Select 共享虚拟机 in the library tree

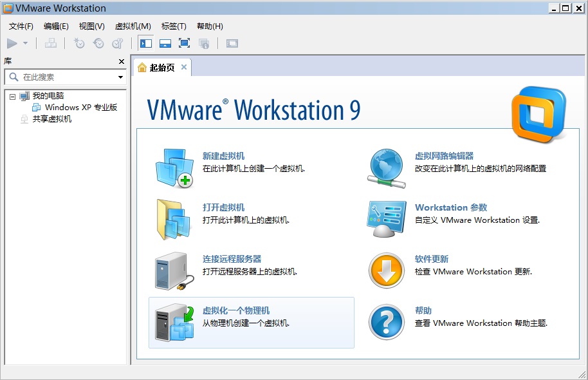(51, 119)
